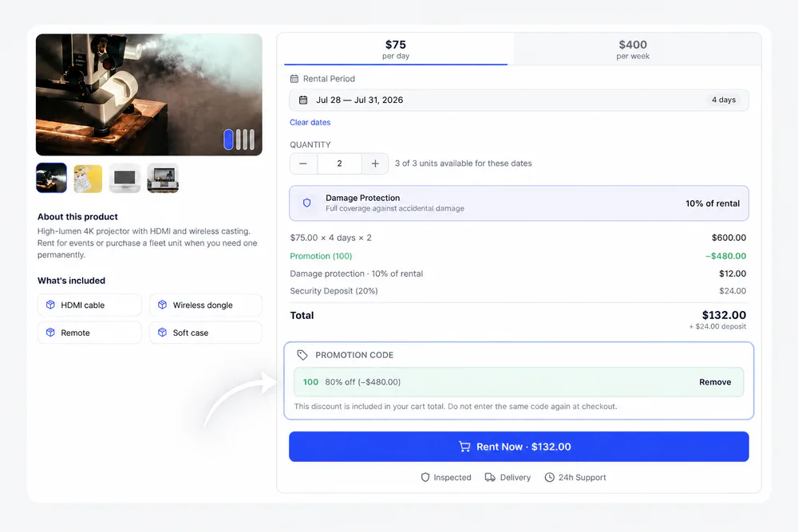The image size is (798, 532).
Task: Click the 'Security Deposit (20%)' line
Action: tap(334, 291)
